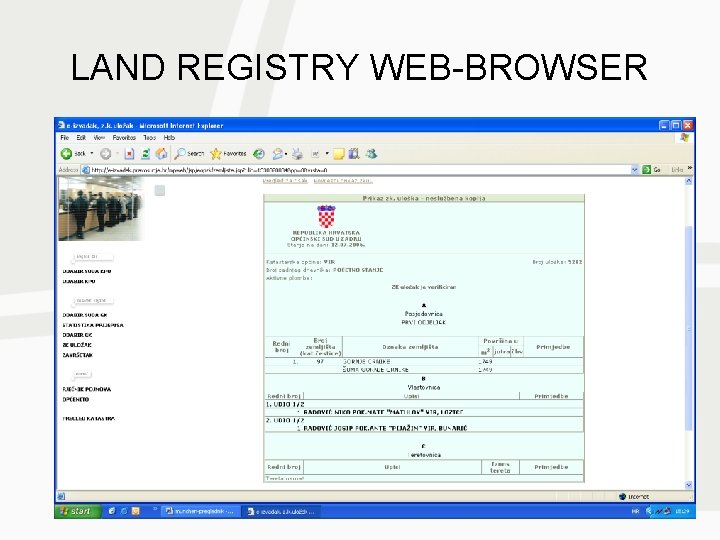Click the 'Posjedovnica' section heading
Viewport: 720px width, 540px height.
424,314
